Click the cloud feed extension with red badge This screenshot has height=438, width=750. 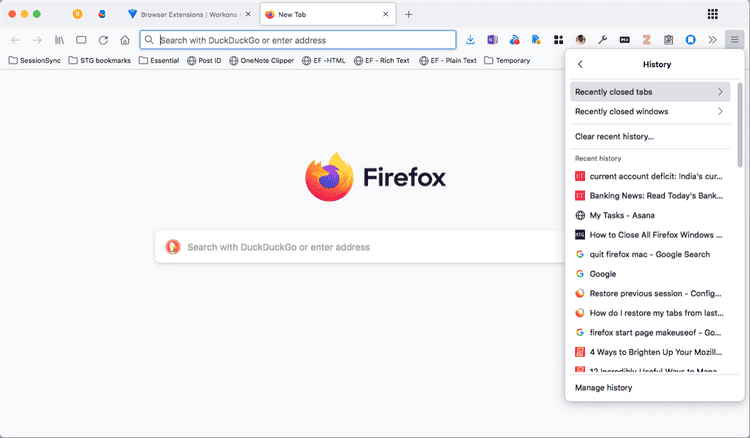point(514,40)
